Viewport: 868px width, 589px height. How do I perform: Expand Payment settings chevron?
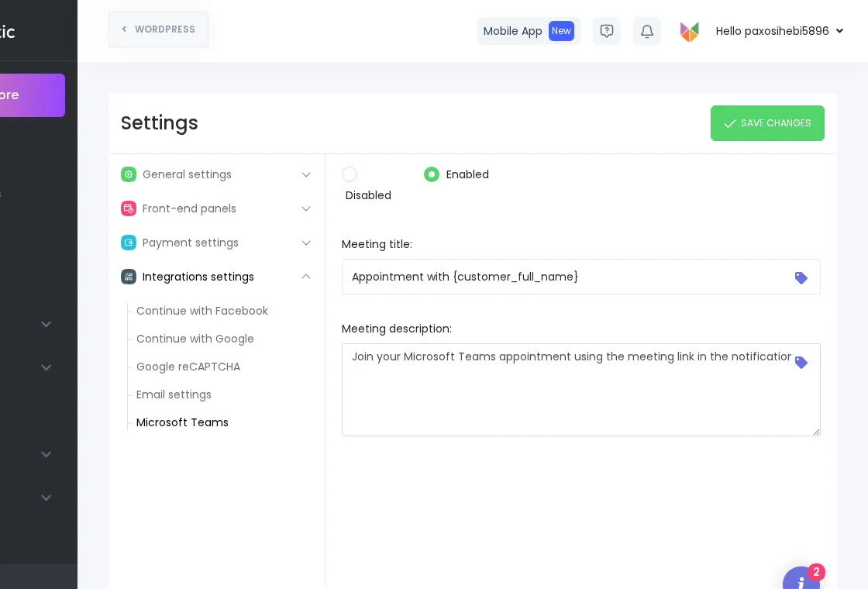point(306,243)
